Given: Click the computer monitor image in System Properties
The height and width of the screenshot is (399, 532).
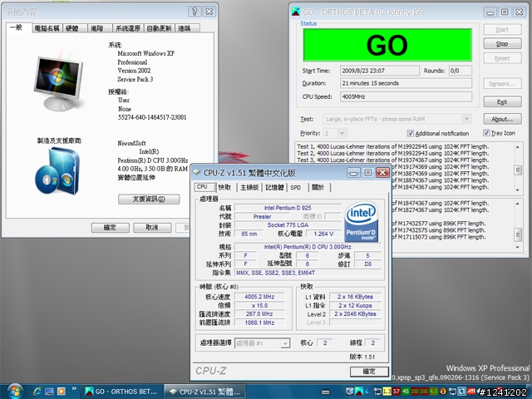Looking at the screenshot, I should (58, 82).
